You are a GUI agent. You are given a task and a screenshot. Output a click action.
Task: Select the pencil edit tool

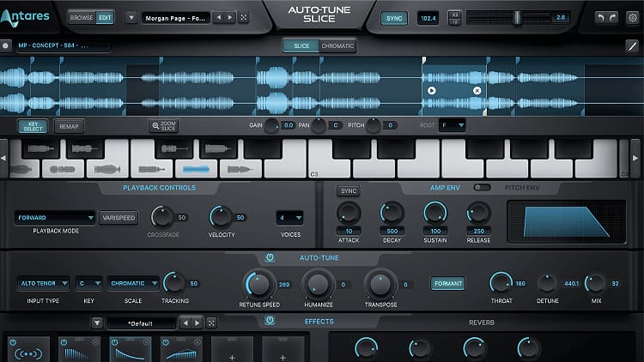pos(632,46)
